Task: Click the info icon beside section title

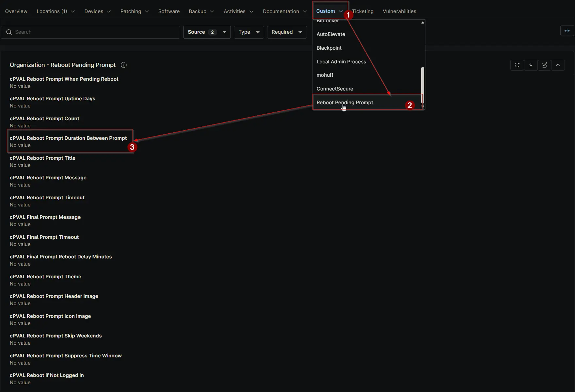Action: (124, 65)
